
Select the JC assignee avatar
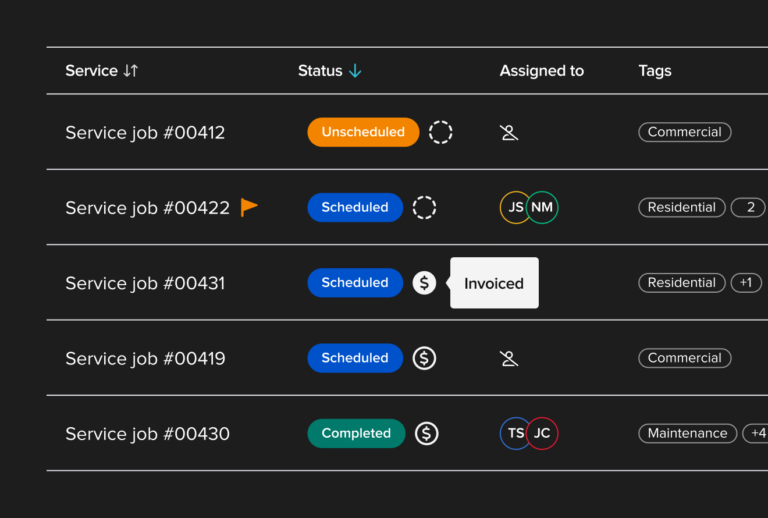tap(542, 433)
